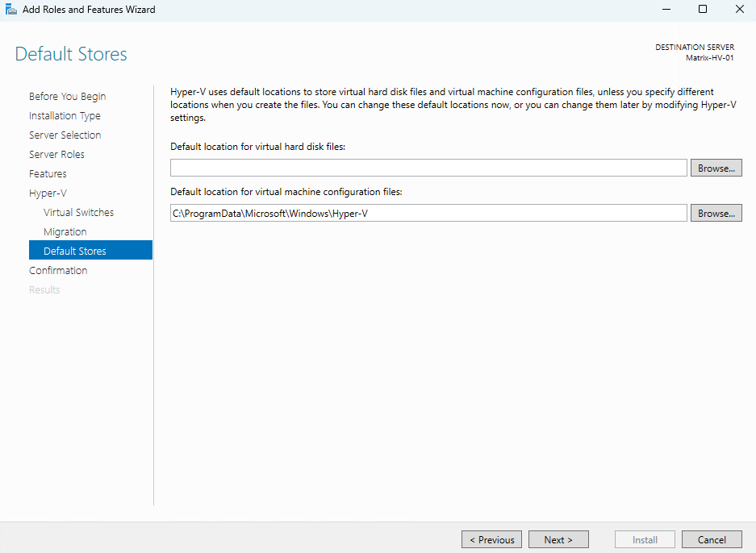Image resolution: width=756 pixels, height=553 pixels.
Task: Jump to Server Roles page
Action: tap(56, 154)
